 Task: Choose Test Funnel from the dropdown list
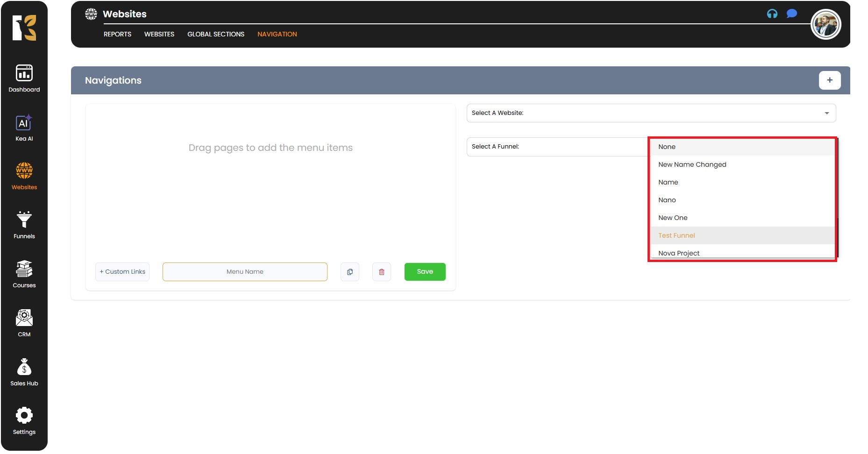676,235
